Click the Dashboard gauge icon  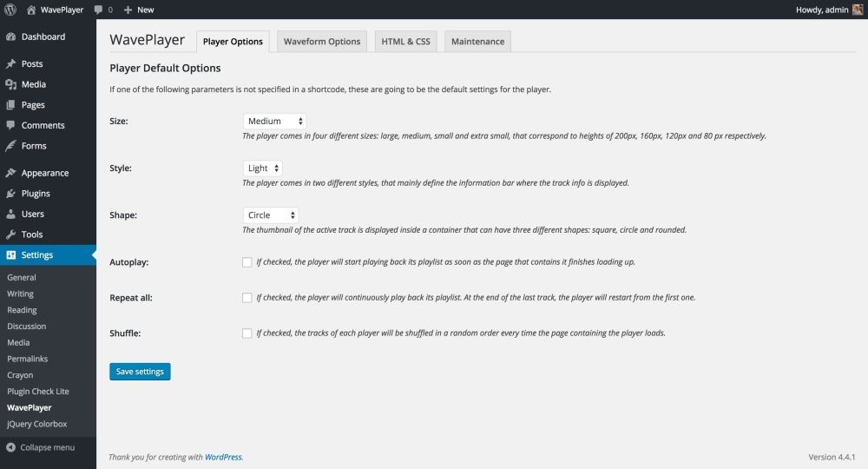tap(10, 37)
